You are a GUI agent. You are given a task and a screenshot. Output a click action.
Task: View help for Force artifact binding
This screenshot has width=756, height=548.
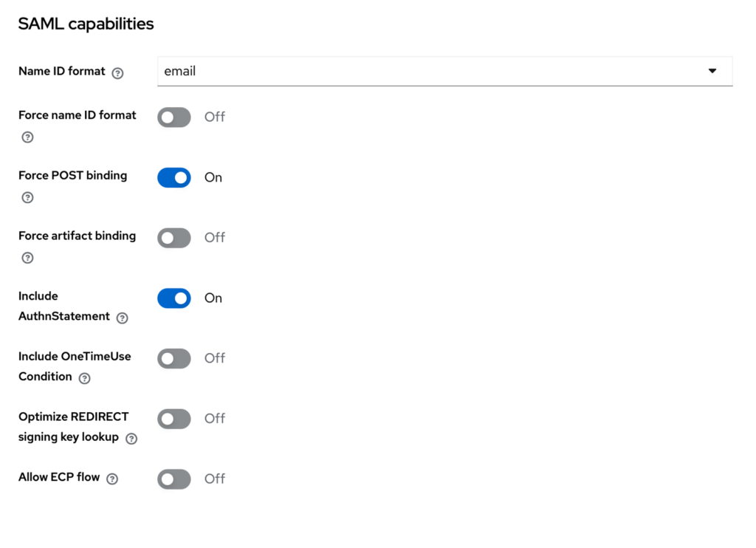click(x=27, y=258)
